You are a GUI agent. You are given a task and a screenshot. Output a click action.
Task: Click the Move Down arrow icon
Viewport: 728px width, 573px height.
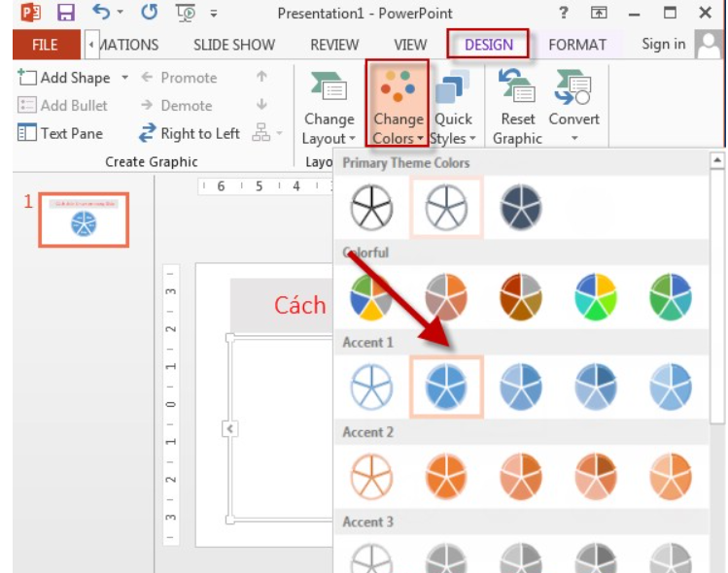[x=261, y=104]
